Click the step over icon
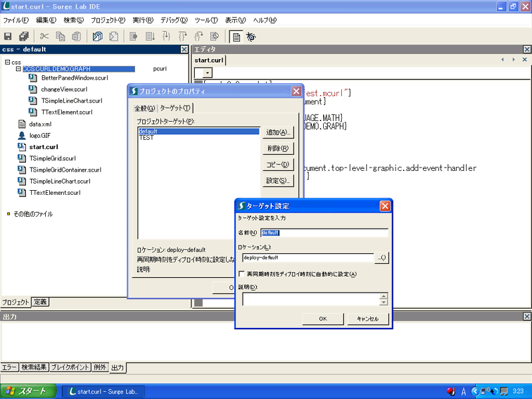This screenshot has width=532, height=399. click(182, 37)
